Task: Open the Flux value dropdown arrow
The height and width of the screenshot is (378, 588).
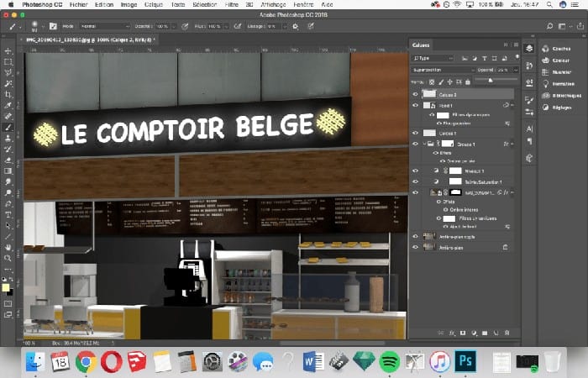Action: [x=226, y=26]
